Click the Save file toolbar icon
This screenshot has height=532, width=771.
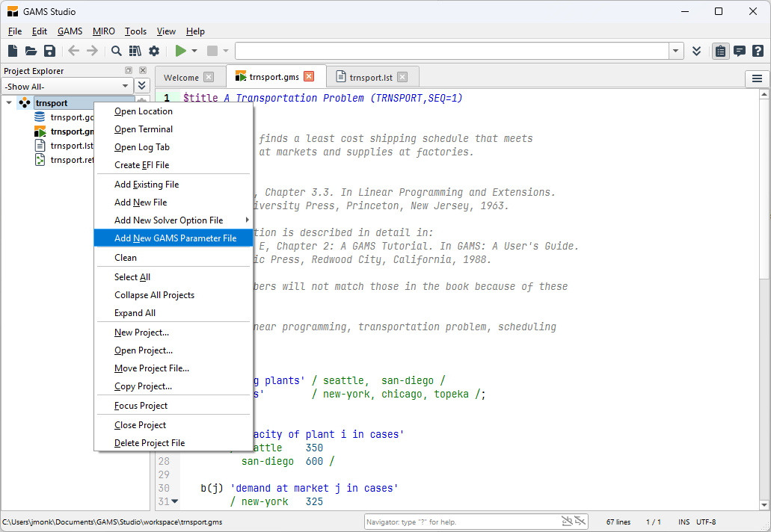[x=49, y=51]
